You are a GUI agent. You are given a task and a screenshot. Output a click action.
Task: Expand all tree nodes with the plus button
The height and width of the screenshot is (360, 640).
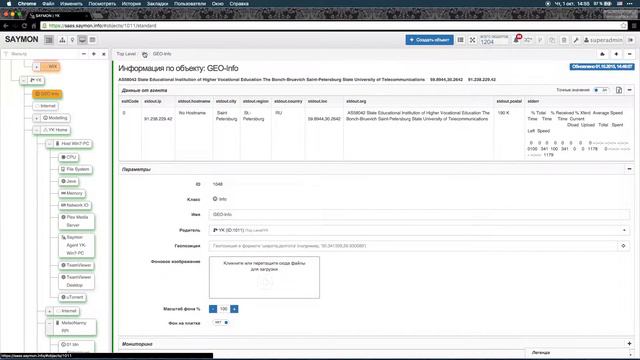coord(94,54)
